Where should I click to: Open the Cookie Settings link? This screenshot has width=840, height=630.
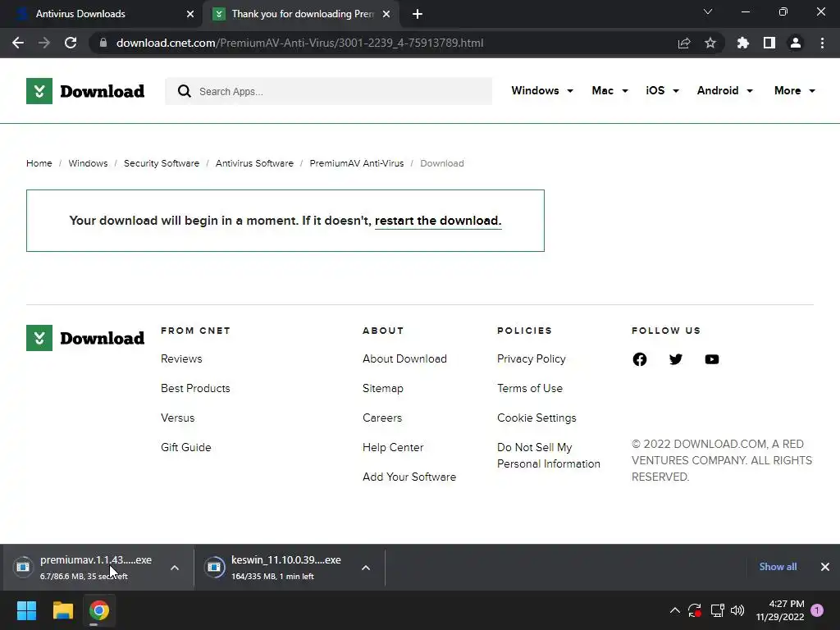click(536, 418)
